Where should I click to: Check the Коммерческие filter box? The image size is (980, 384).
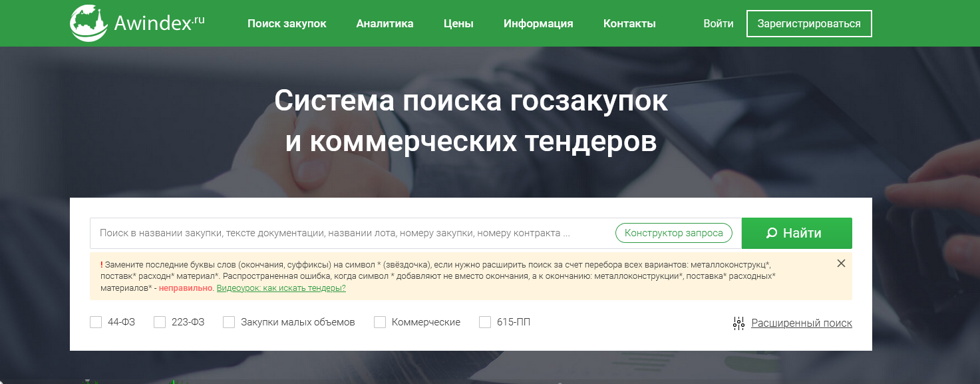[x=380, y=322]
